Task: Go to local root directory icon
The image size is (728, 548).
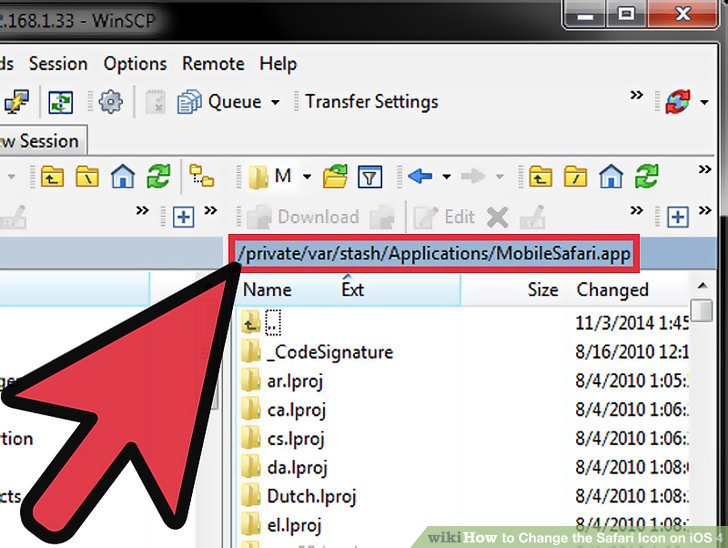Action: (x=87, y=176)
